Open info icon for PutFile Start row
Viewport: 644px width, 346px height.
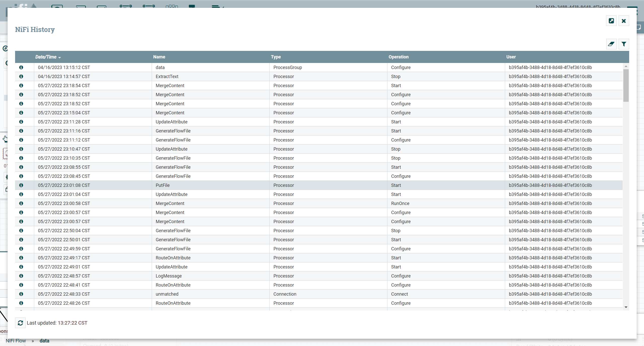tap(21, 185)
